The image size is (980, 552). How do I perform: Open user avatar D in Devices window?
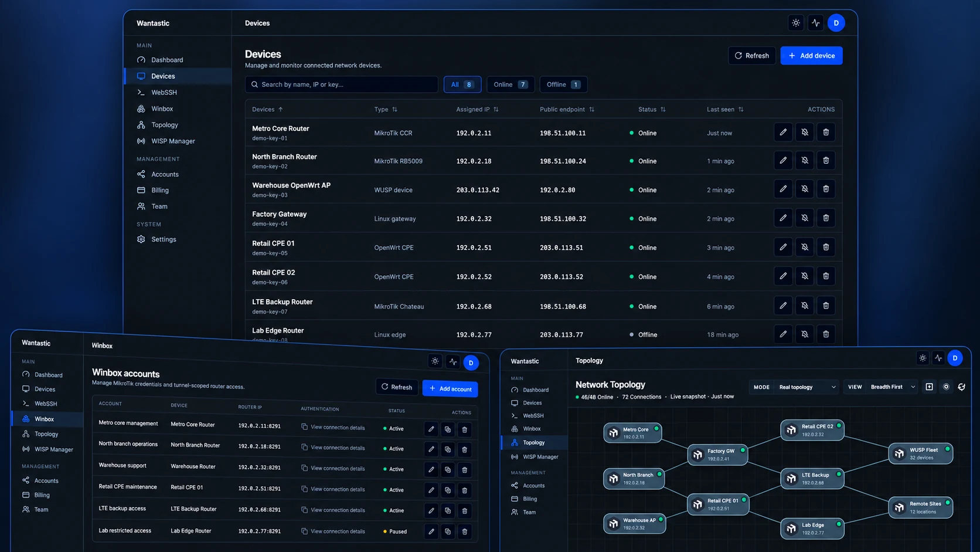point(836,23)
